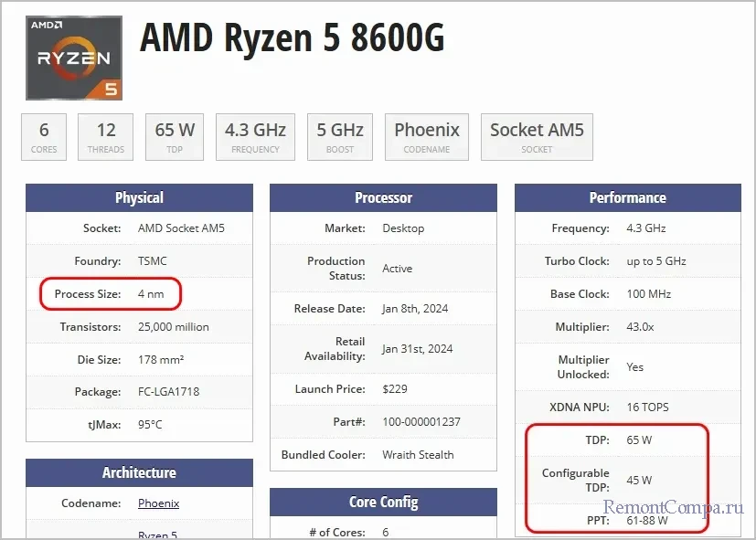Click the 12 Threads summary box
Screen dimensions: 756x540
tap(106, 137)
